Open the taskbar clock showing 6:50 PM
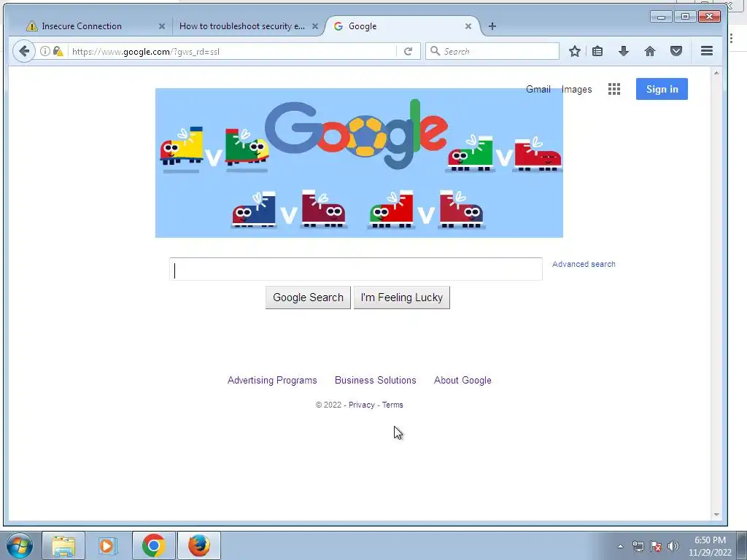 [x=710, y=546]
